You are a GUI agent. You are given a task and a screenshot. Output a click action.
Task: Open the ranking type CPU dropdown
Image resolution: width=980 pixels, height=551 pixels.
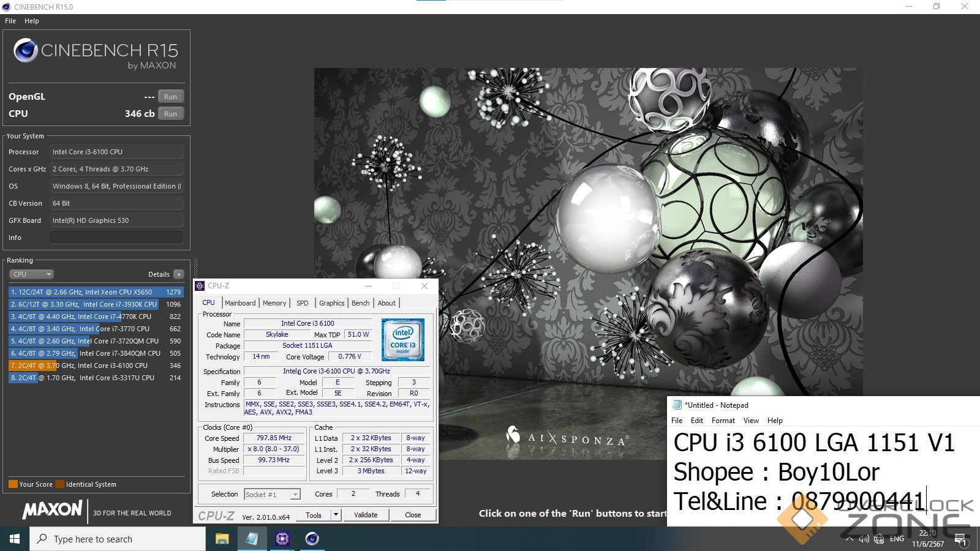tap(32, 274)
